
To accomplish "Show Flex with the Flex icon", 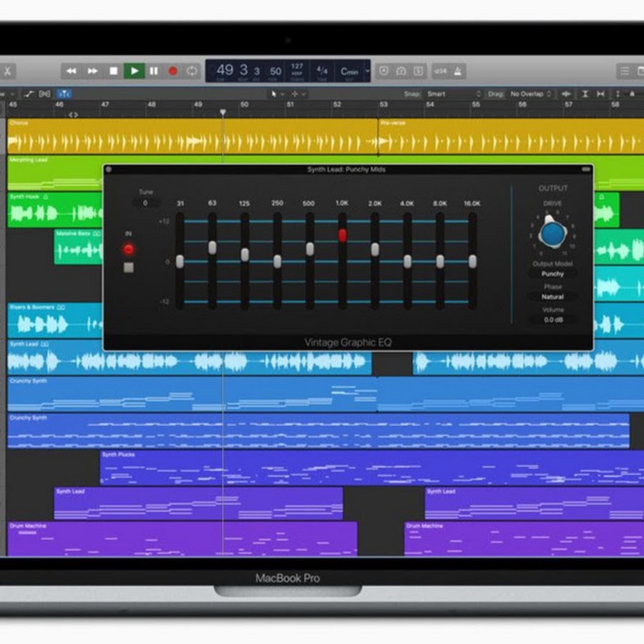I will click(44, 94).
